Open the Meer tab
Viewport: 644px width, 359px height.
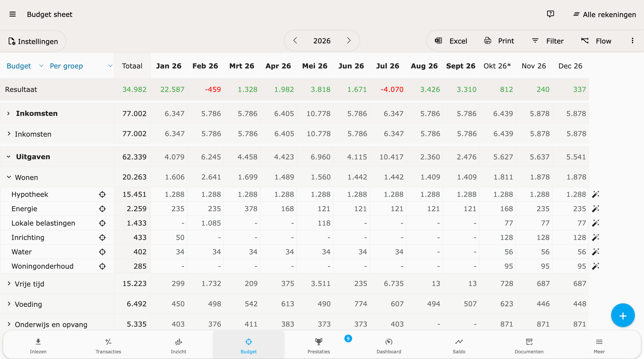pos(599,346)
